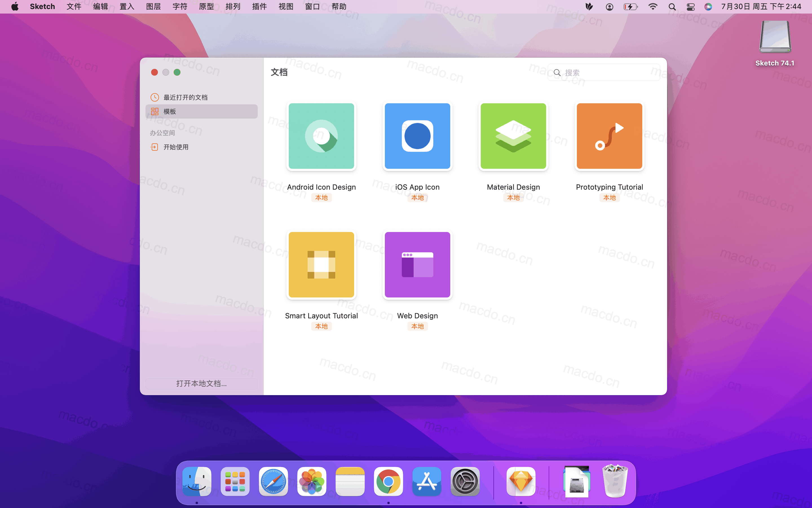This screenshot has height=508, width=812.
Task: Open Photos from the Dock
Action: tap(312, 481)
